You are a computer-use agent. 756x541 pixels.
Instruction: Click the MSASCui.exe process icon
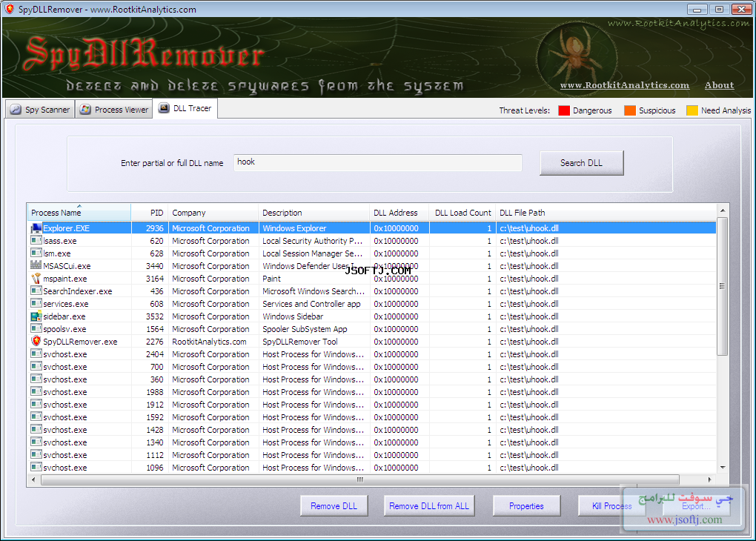tap(36, 265)
